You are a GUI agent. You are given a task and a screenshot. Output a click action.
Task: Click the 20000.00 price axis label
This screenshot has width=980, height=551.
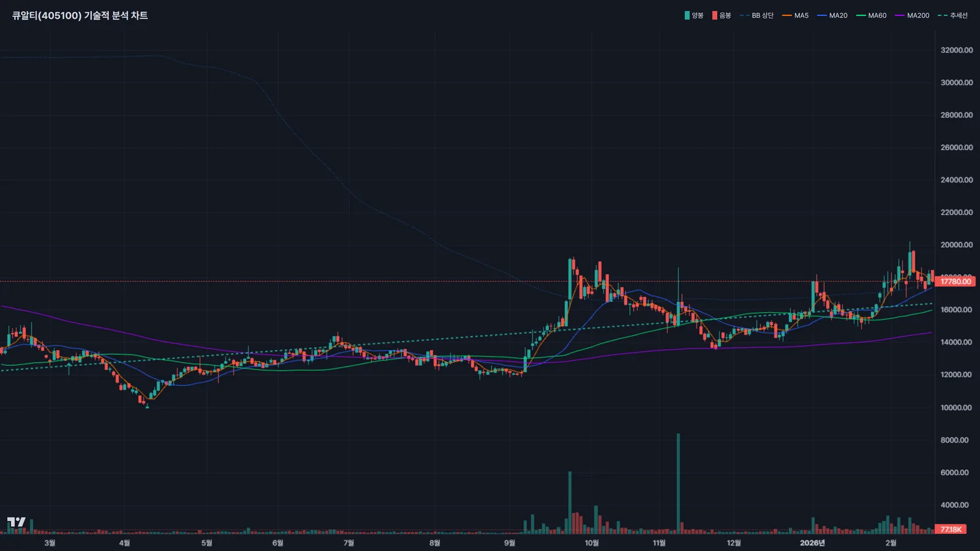[x=956, y=245]
